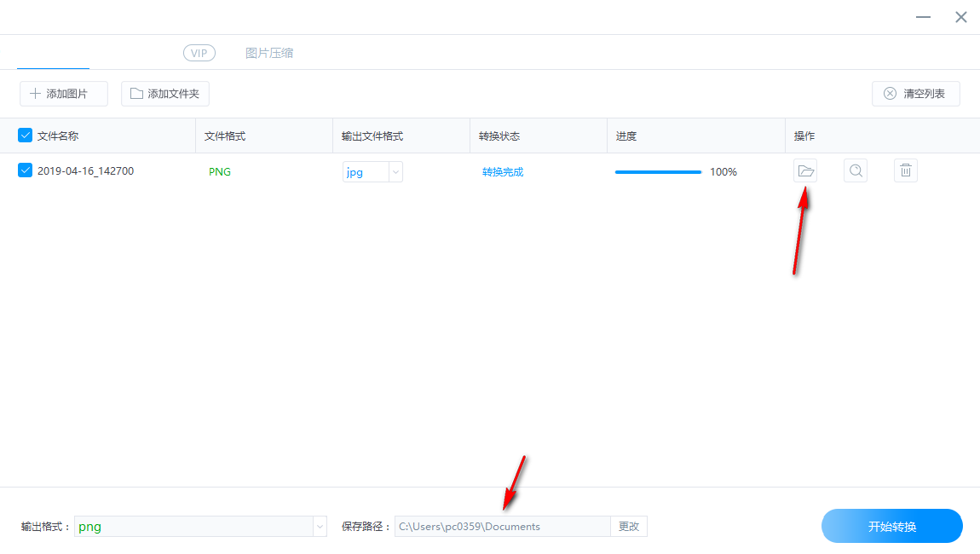Image resolution: width=980 pixels, height=554 pixels.
Task: Click the magnifier preview icon for the converted image
Action: (x=856, y=170)
